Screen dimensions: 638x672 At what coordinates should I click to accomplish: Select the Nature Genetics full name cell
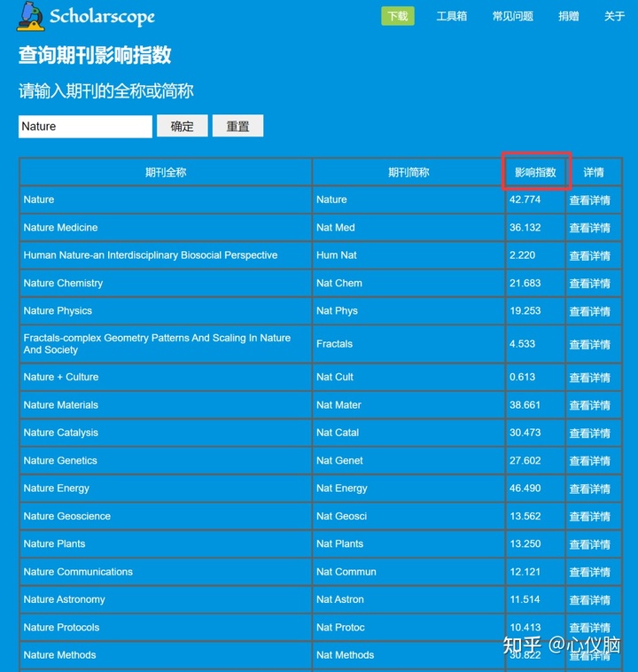coord(166,461)
